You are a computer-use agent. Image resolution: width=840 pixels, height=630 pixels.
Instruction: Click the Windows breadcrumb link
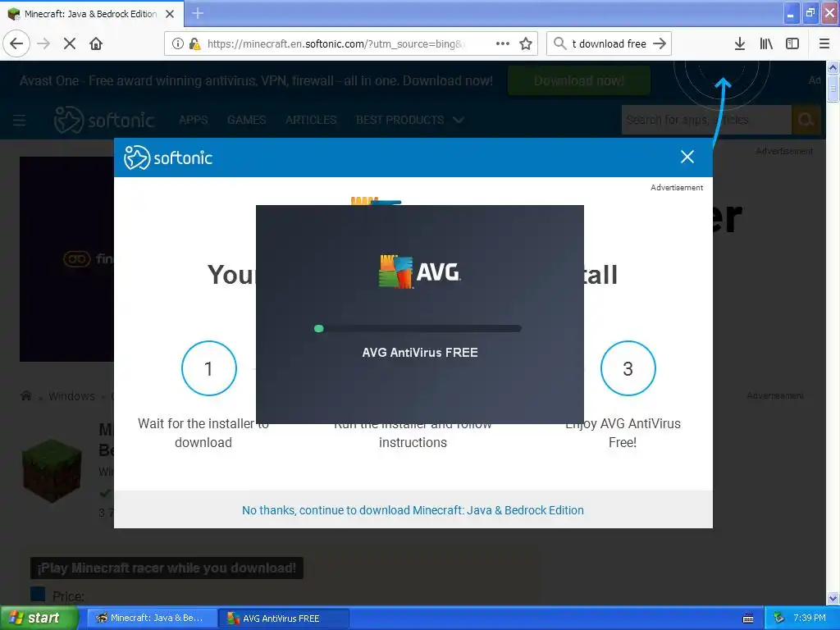click(x=71, y=396)
